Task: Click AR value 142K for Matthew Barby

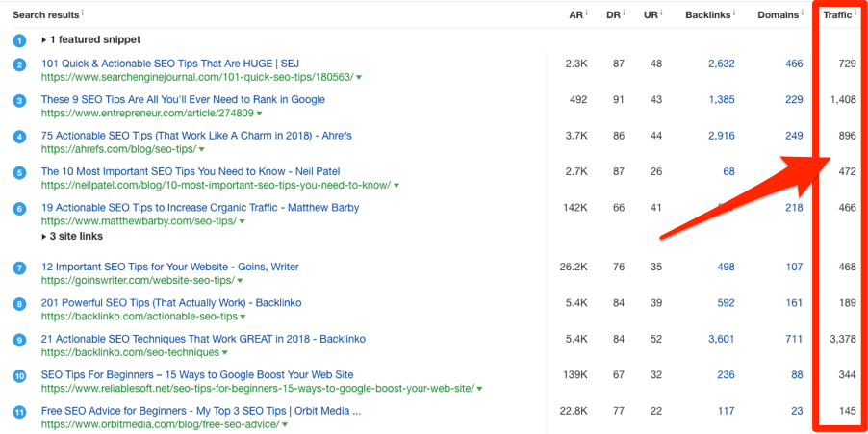Action: [575, 208]
